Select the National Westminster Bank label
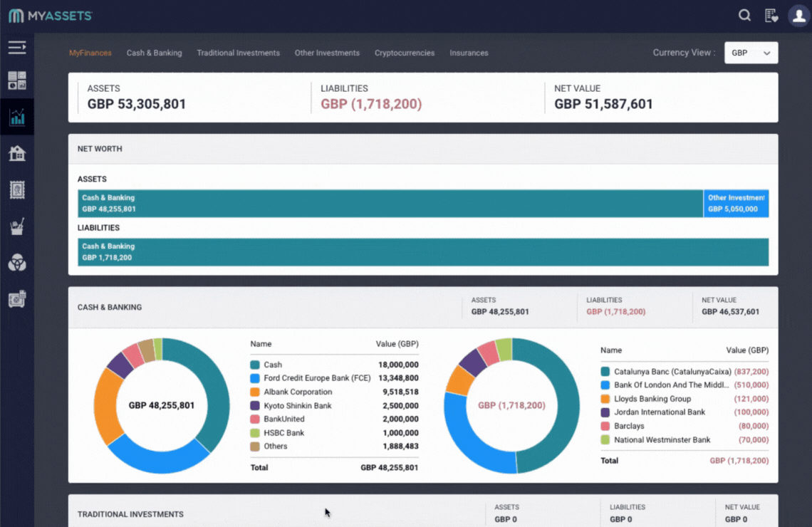Screen dimensions: 812x527 (662, 440)
